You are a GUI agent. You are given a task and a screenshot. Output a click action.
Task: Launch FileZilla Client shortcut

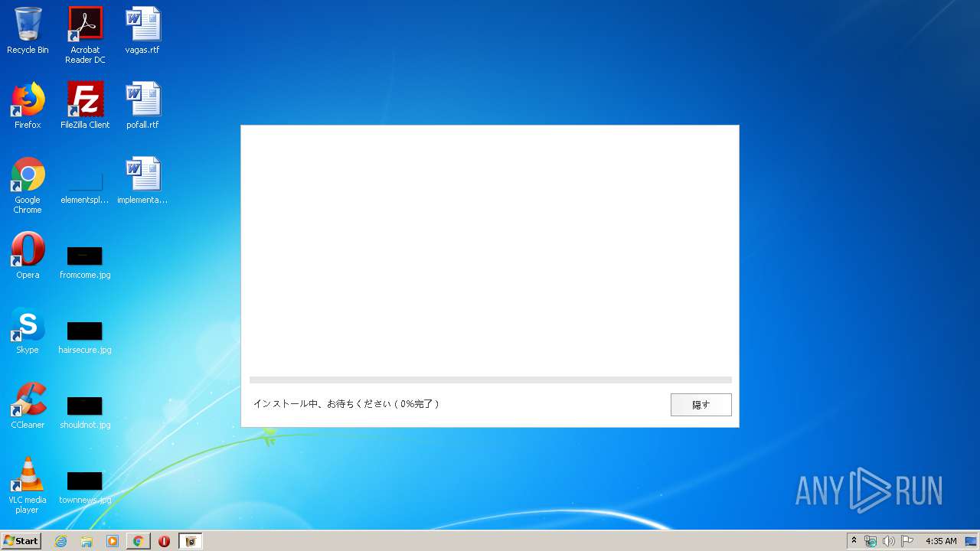click(x=85, y=106)
